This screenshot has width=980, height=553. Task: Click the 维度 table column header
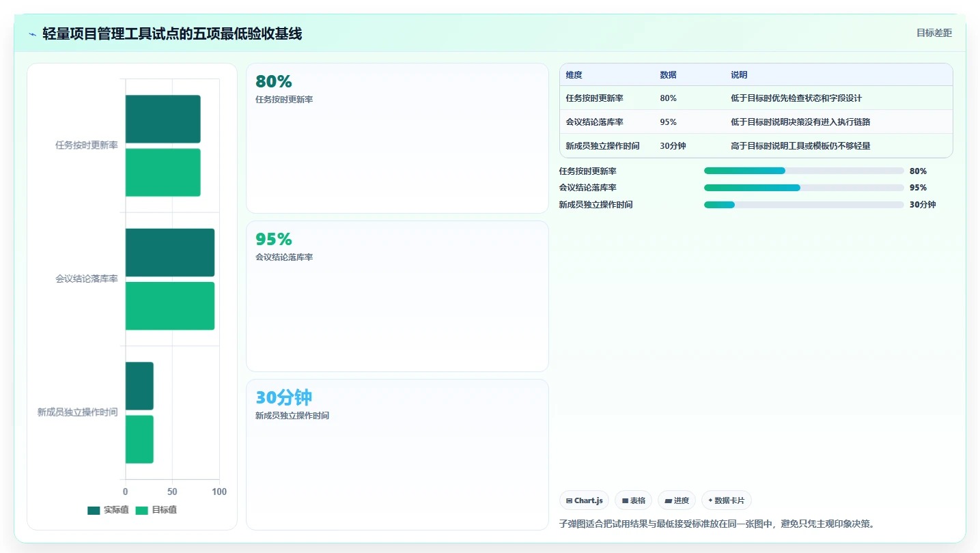pos(574,75)
